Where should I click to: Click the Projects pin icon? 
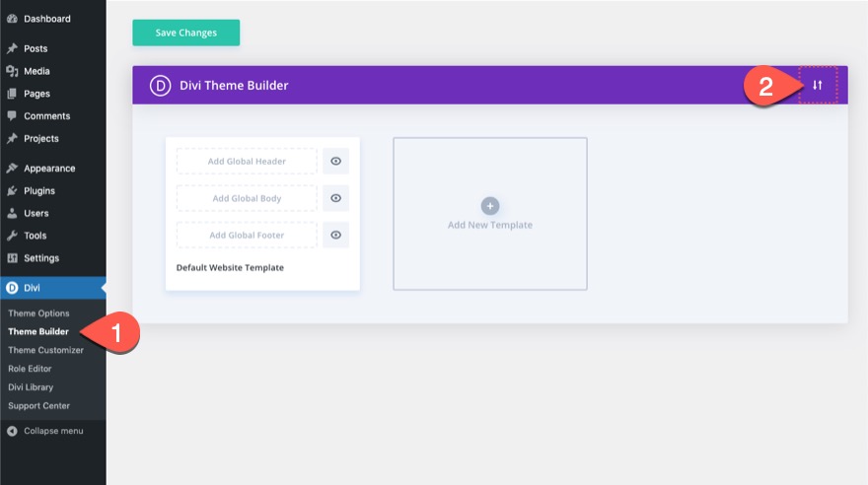coord(12,138)
